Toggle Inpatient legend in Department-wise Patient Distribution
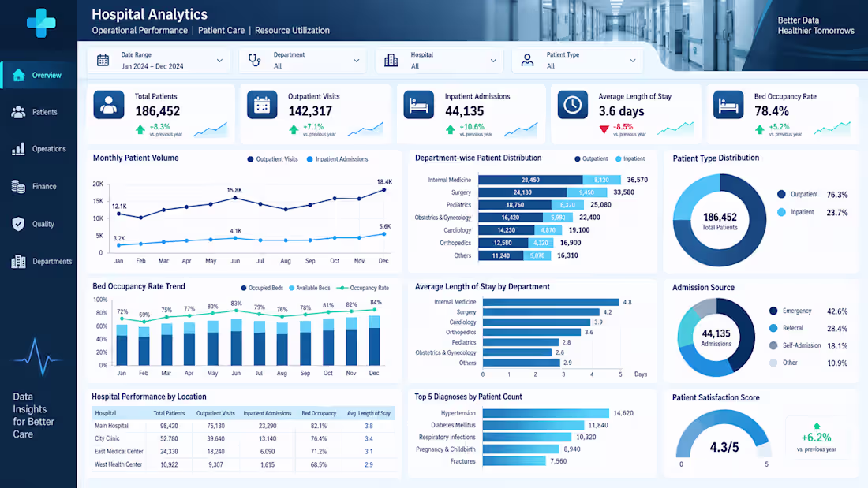The image size is (868, 488). tap(630, 158)
